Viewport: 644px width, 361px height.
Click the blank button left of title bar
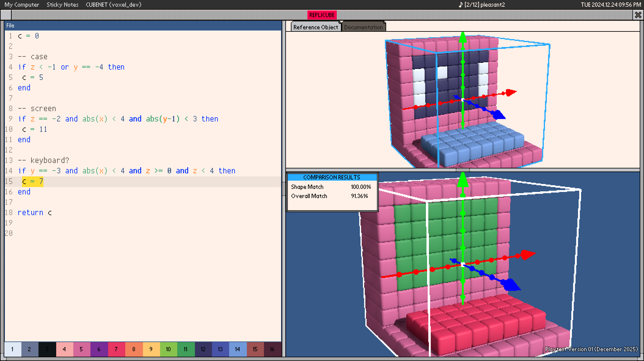6,15
